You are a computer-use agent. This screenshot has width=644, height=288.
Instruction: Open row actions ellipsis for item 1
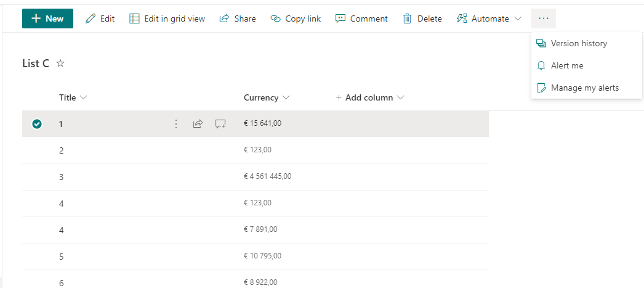point(176,124)
